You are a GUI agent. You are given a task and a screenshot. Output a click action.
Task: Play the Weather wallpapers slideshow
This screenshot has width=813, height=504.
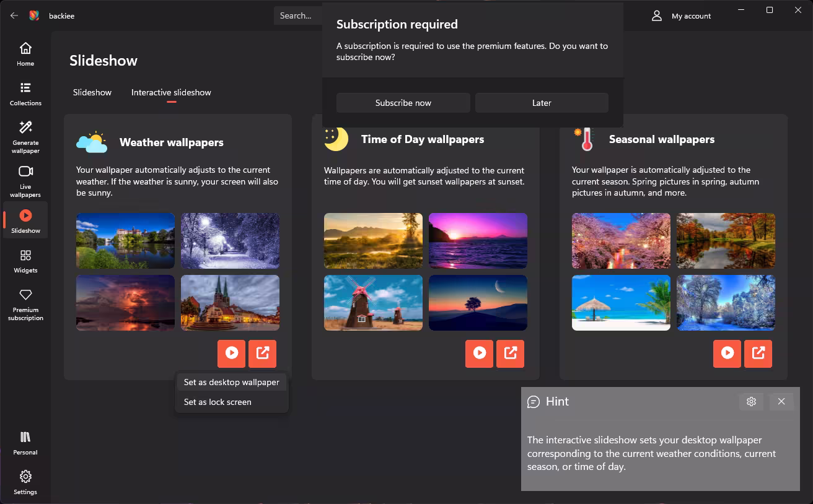click(x=232, y=353)
